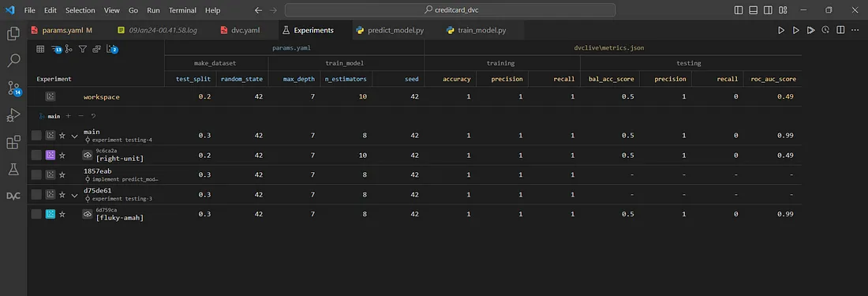The width and height of the screenshot is (868, 296).
Task: Open the Search view in activity bar
Action: coord(13,61)
